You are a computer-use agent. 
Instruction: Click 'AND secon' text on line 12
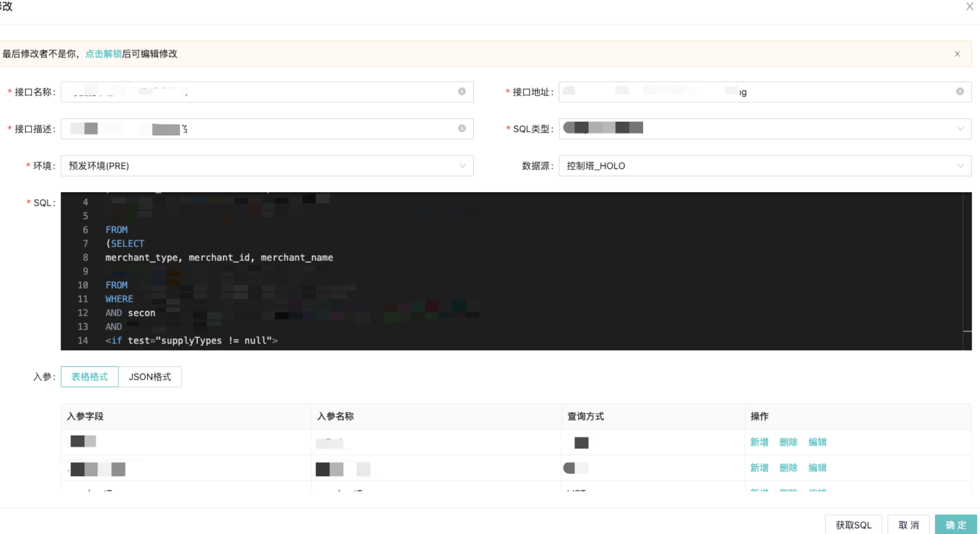(130, 313)
